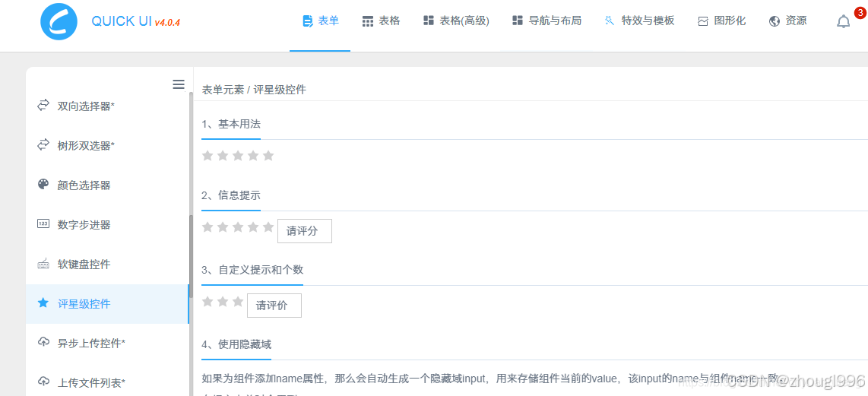This screenshot has height=396, width=868.
Task: Click the 资源 globe icon
Action: (x=775, y=21)
